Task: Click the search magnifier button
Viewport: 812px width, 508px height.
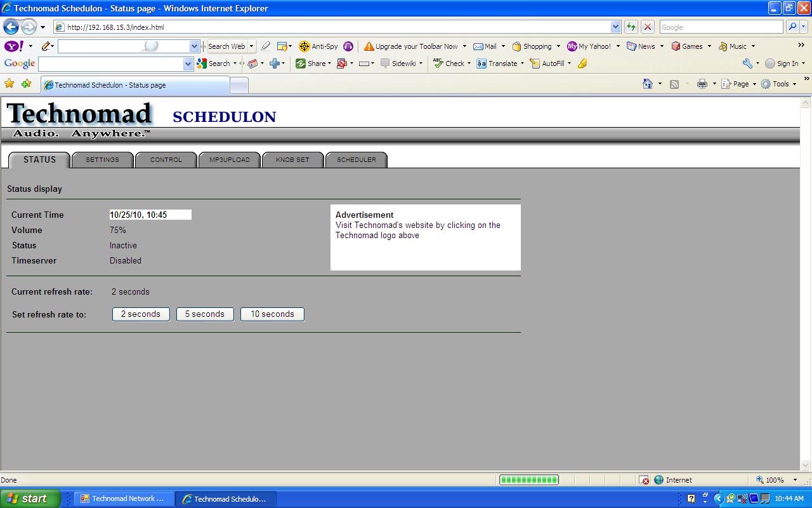Action: coord(792,27)
